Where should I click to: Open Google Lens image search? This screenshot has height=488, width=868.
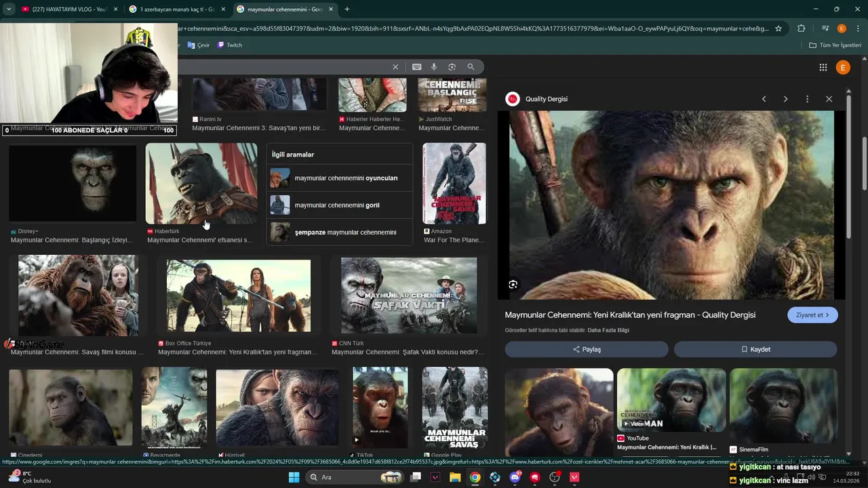tap(452, 67)
